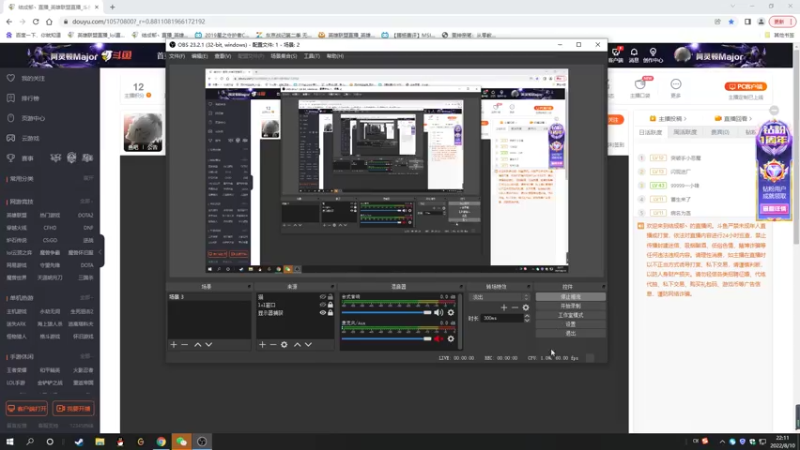This screenshot has height=450, width=800.
Task: Open 我的关注 heart icon in Douyu sidebar
Action: (11, 78)
